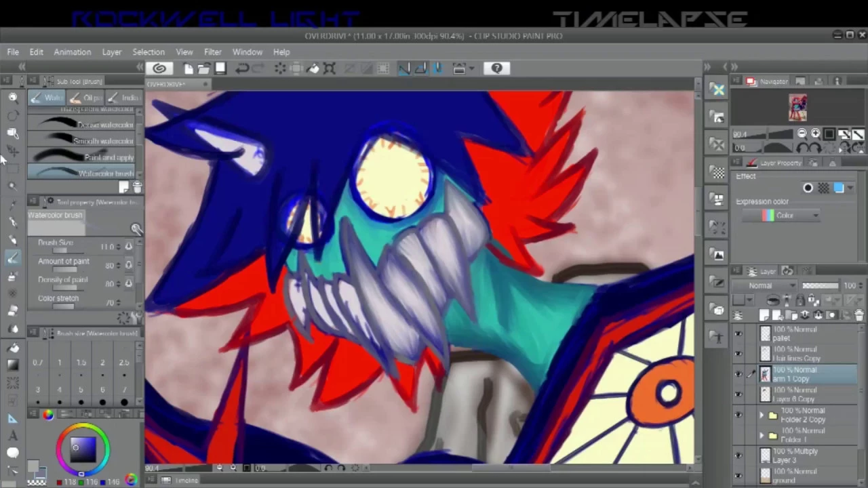
Task: Click the Open file folder icon
Action: (x=204, y=68)
